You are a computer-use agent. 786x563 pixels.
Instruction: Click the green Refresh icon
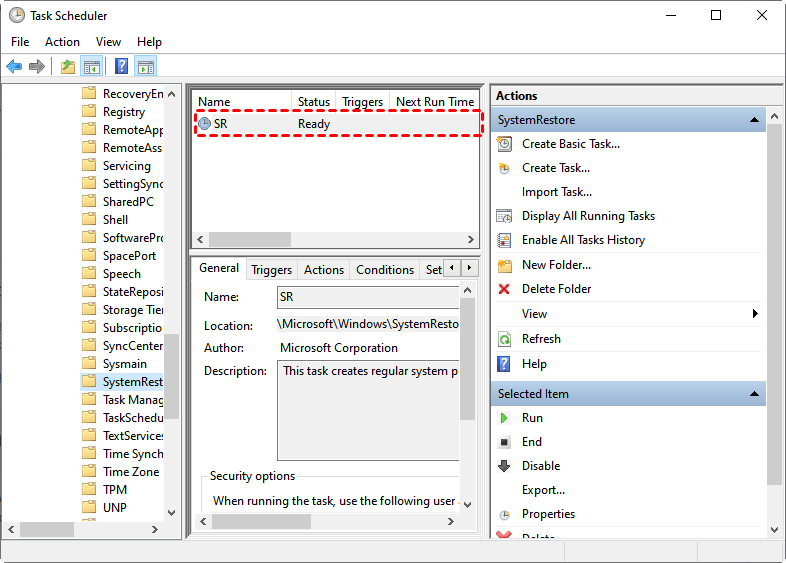504,339
